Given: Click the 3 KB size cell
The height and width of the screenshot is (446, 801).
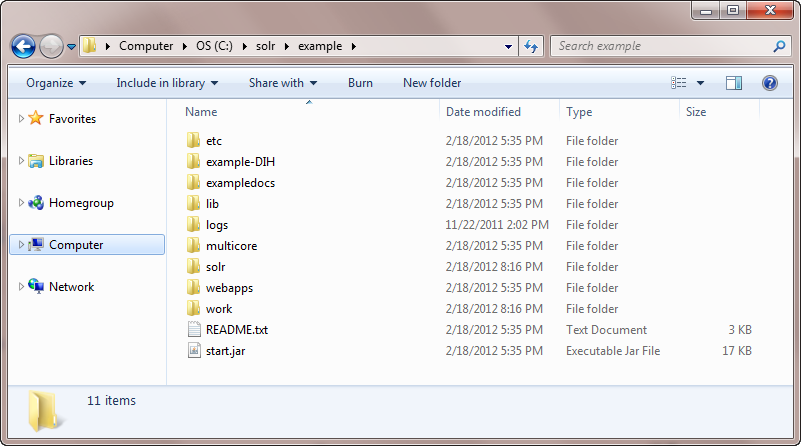Looking at the screenshot, I should tap(740, 330).
